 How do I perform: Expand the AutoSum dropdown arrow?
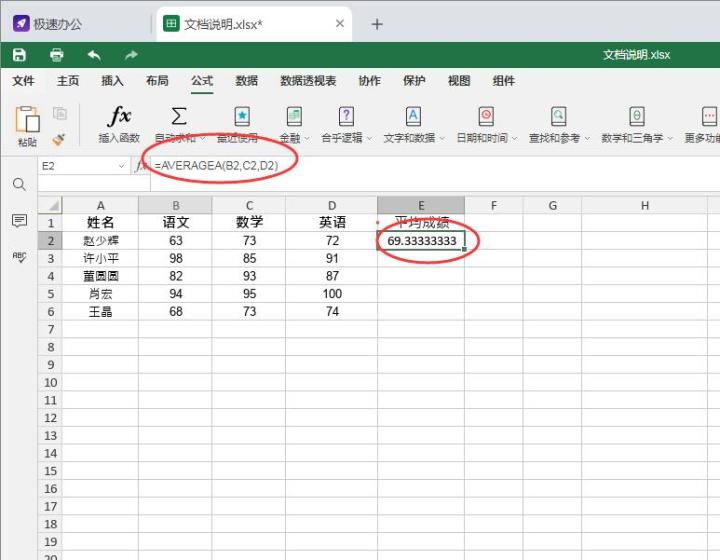pyautogui.click(x=202, y=138)
